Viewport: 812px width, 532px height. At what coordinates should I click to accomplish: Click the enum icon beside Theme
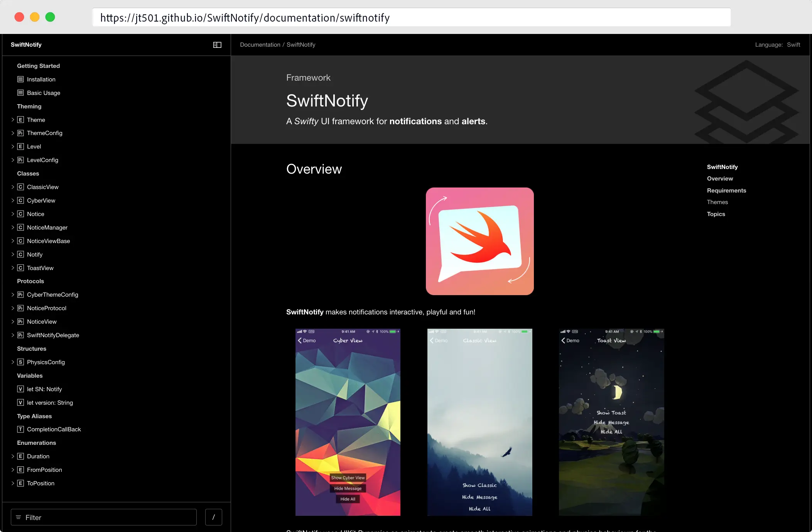point(20,120)
